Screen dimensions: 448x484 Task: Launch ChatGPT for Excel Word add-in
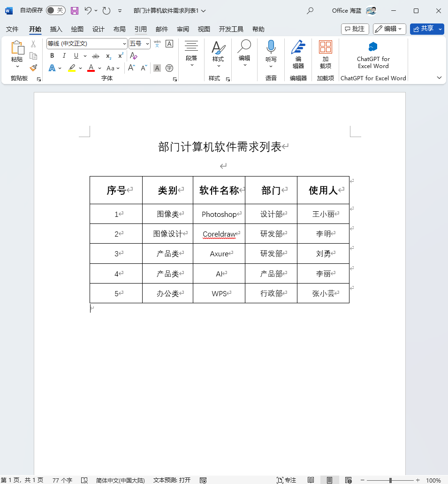coord(373,55)
